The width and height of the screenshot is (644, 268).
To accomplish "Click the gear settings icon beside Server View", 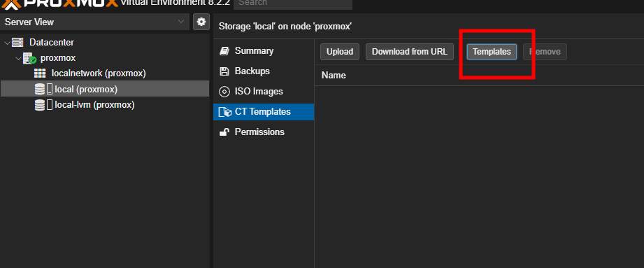I will 201,22.
